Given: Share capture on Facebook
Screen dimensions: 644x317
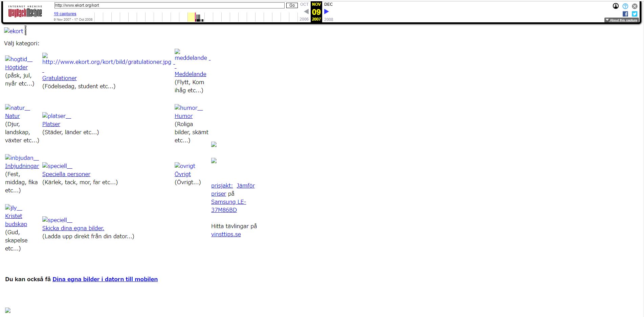Looking at the screenshot, I should pyautogui.click(x=625, y=14).
